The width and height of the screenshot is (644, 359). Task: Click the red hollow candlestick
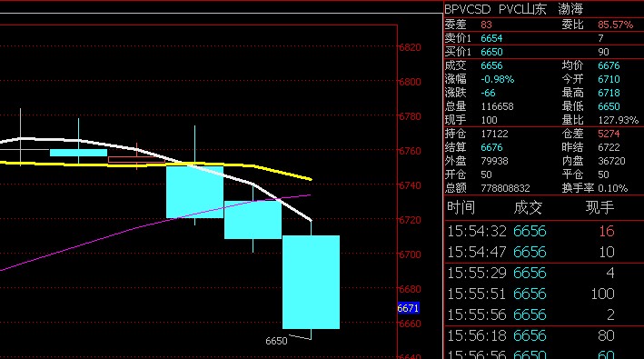pyautogui.click(x=136, y=160)
